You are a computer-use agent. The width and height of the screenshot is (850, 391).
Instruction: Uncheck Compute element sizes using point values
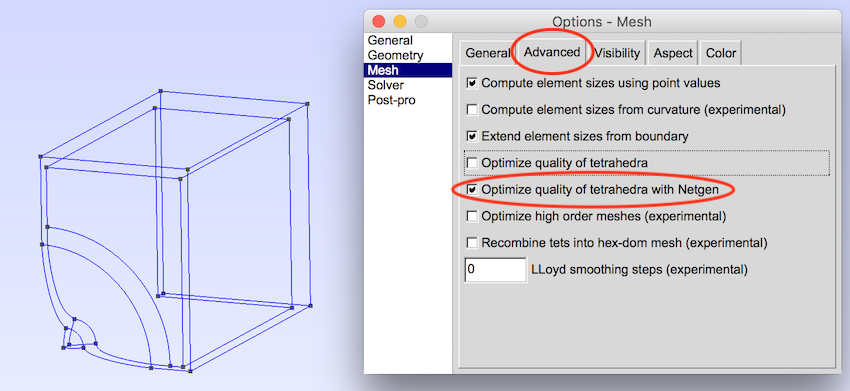point(472,83)
